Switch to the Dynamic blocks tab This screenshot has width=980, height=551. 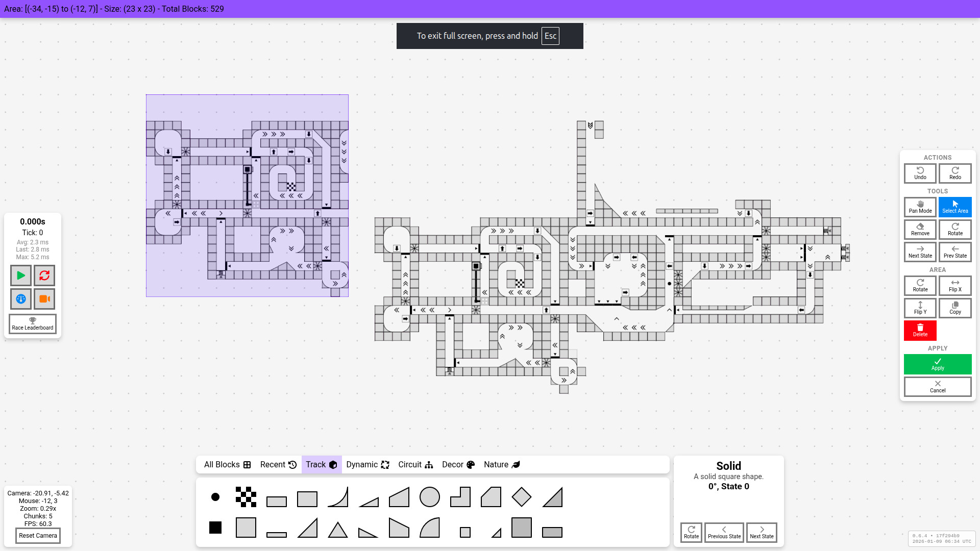(367, 464)
